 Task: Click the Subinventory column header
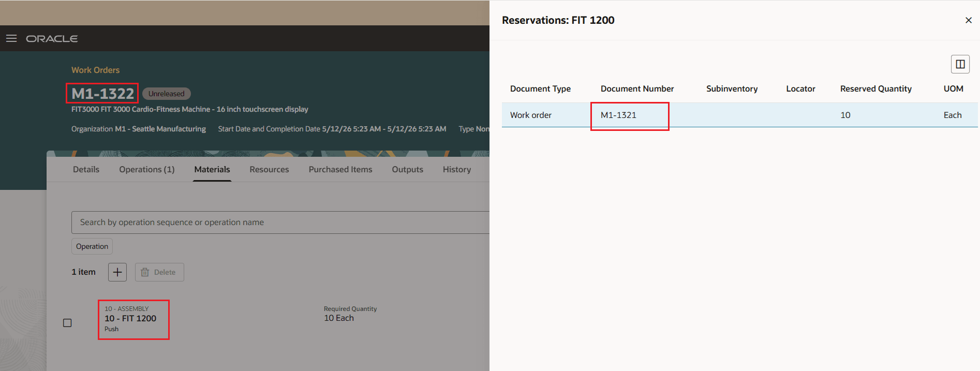point(732,88)
